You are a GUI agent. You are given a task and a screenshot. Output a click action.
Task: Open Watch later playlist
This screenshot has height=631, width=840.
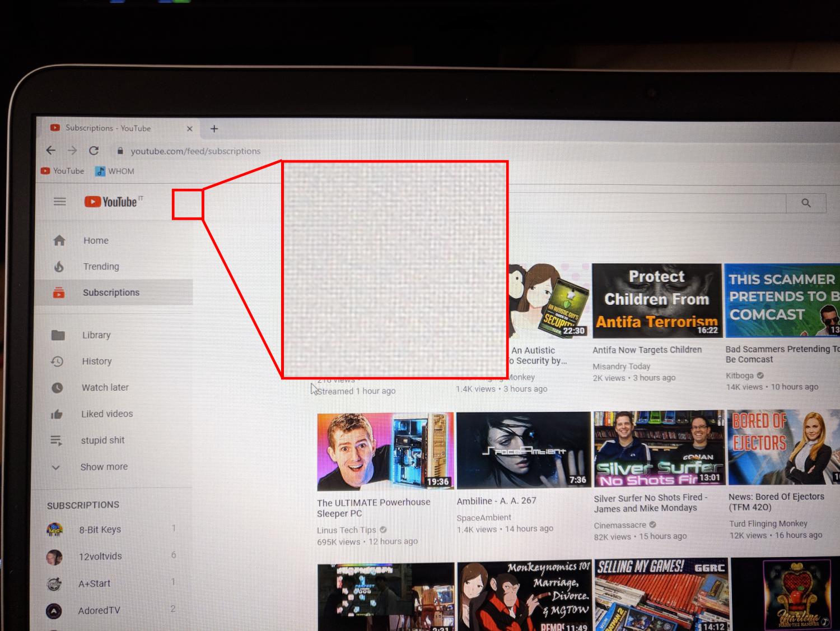click(x=105, y=388)
